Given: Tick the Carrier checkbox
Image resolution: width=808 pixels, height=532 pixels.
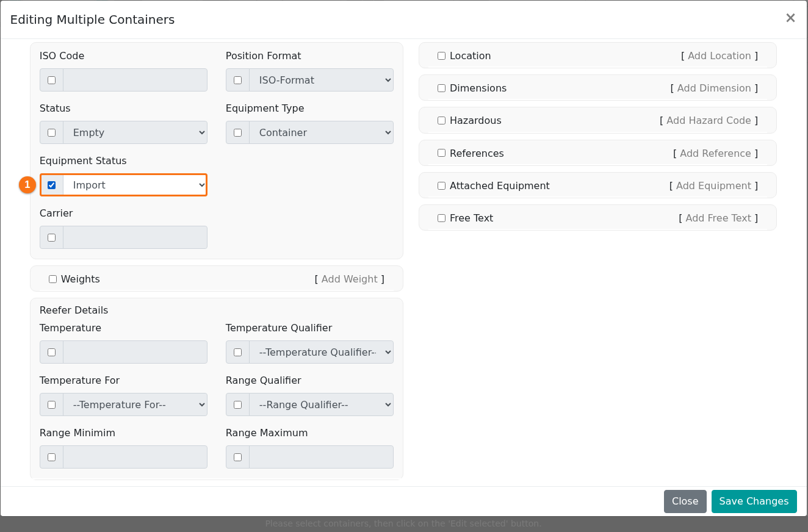Looking at the screenshot, I should click(51, 237).
